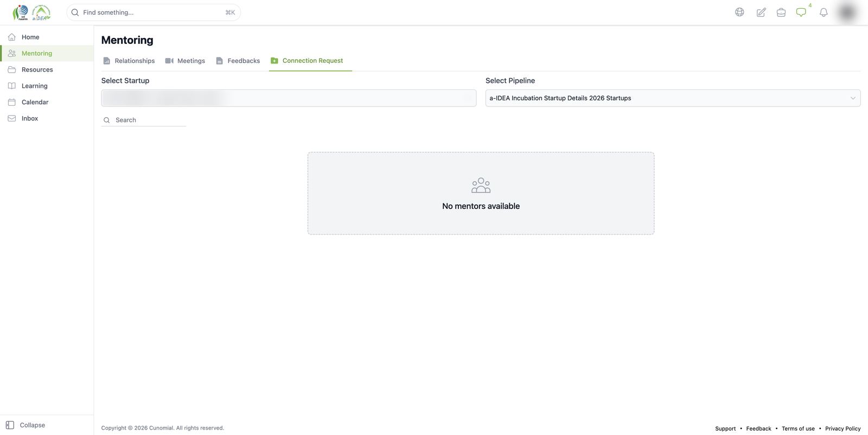The height and width of the screenshot is (435, 868).
Task: Open the blurred user avatar menu
Action: [847, 12]
